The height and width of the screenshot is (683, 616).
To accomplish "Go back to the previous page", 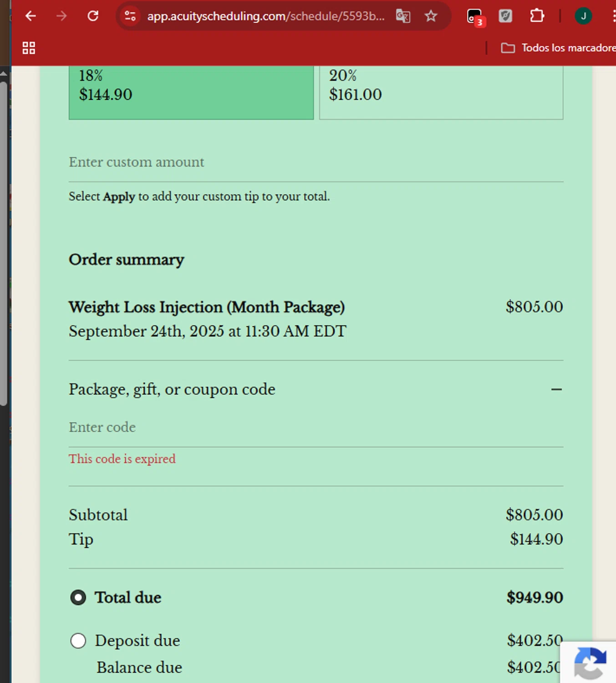I will (31, 16).
